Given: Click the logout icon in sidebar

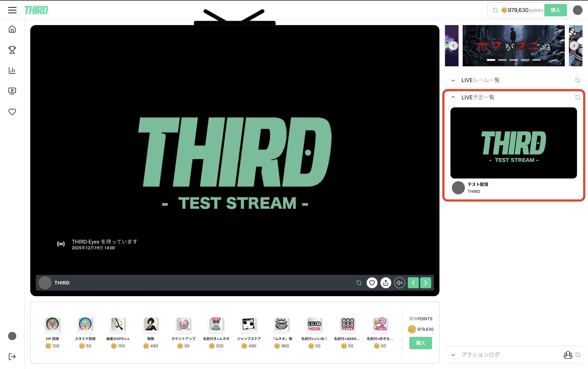Looking at the screenshot, I should pos(12,357).
